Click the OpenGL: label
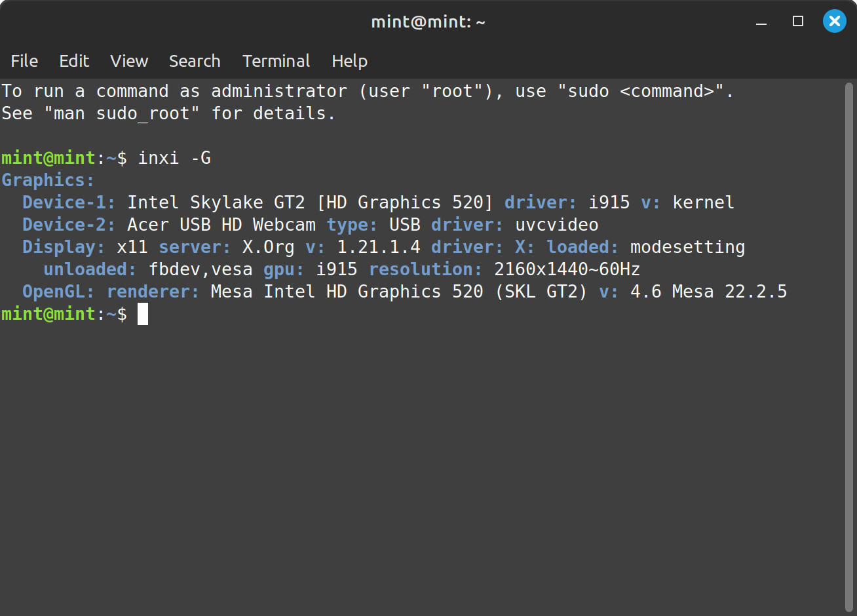This screenshot has width=857, height=616. pyautogui.click(x=58, y=292)
